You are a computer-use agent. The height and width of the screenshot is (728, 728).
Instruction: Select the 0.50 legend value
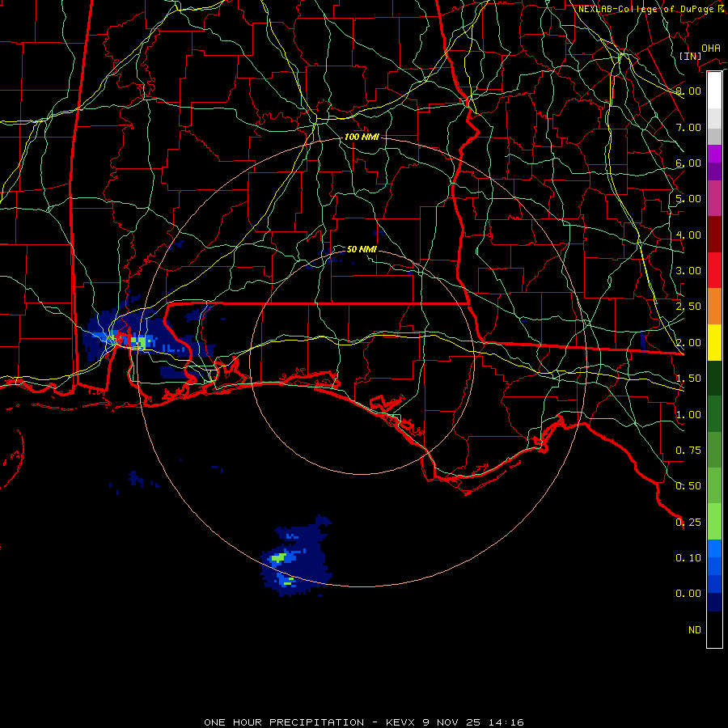pyautogui.click(x=688, y=486)
